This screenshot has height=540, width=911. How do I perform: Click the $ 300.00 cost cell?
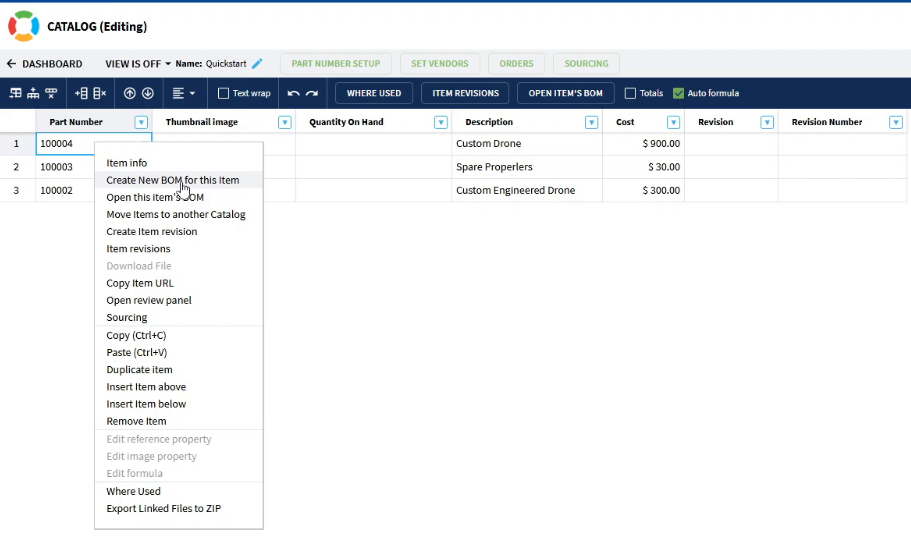(644, 190)
